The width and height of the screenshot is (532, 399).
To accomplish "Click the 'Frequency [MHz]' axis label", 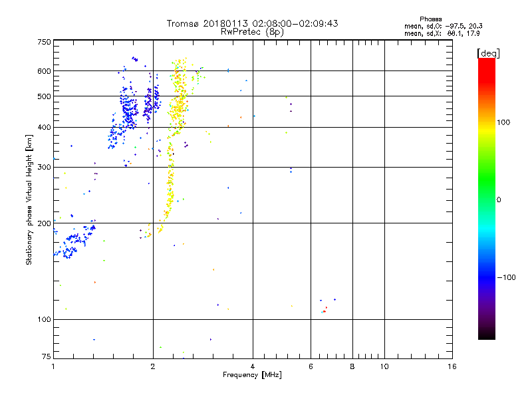I will click(252, 375).
